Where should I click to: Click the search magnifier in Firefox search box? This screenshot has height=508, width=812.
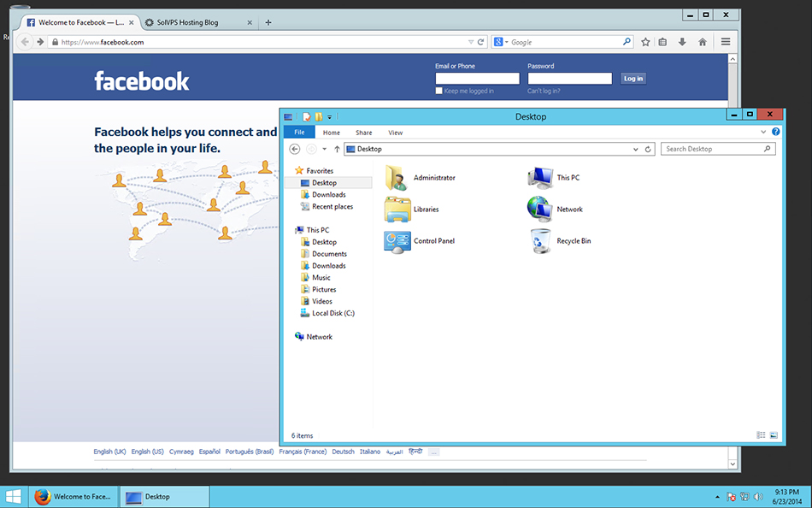tap(627, 41)
